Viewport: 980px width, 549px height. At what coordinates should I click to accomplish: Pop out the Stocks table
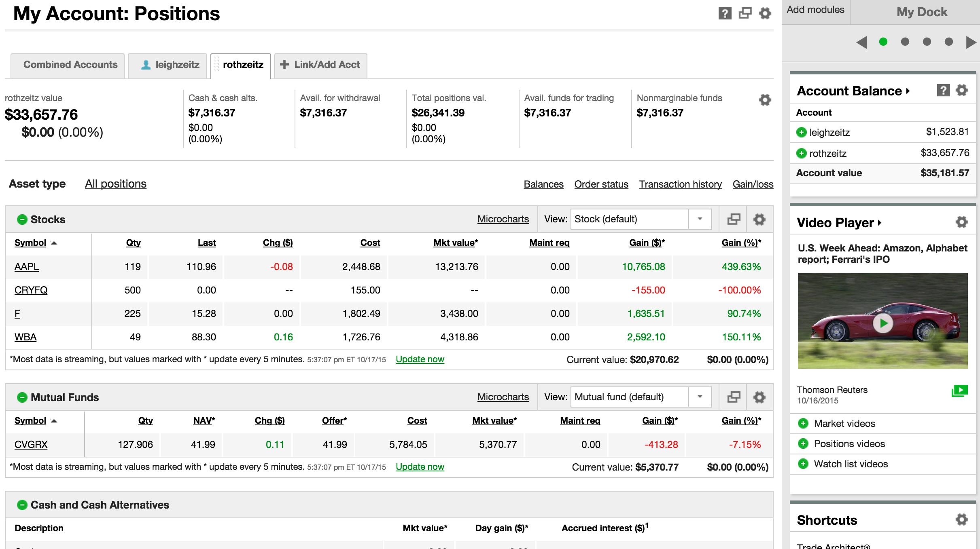(733, 219)
